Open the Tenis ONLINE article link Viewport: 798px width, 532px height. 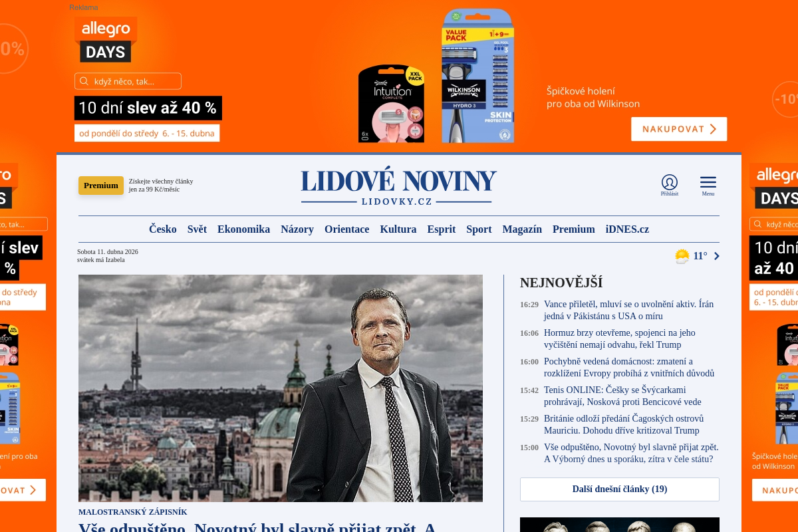(622, 396)
